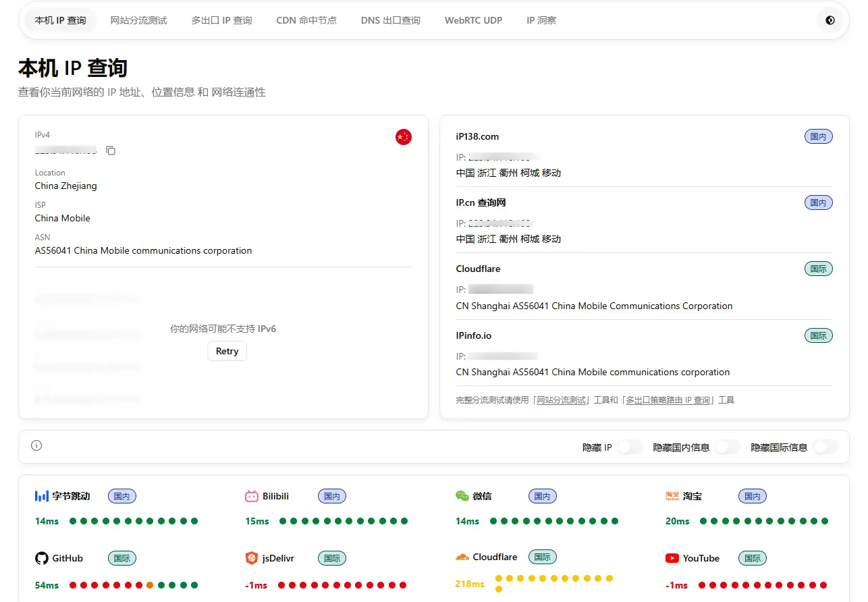
Task: Click the 淘宝 Taobao icon
Action: click(672, 496)
